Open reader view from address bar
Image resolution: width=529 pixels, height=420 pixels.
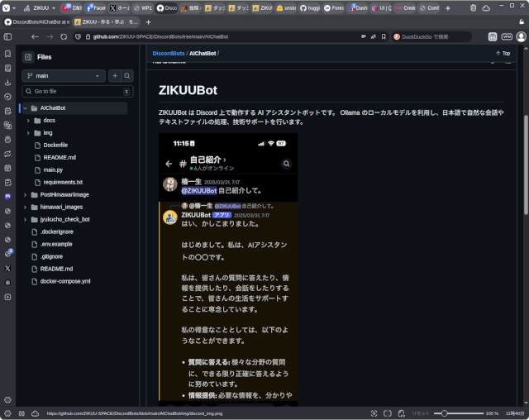[x=364, y=36]
